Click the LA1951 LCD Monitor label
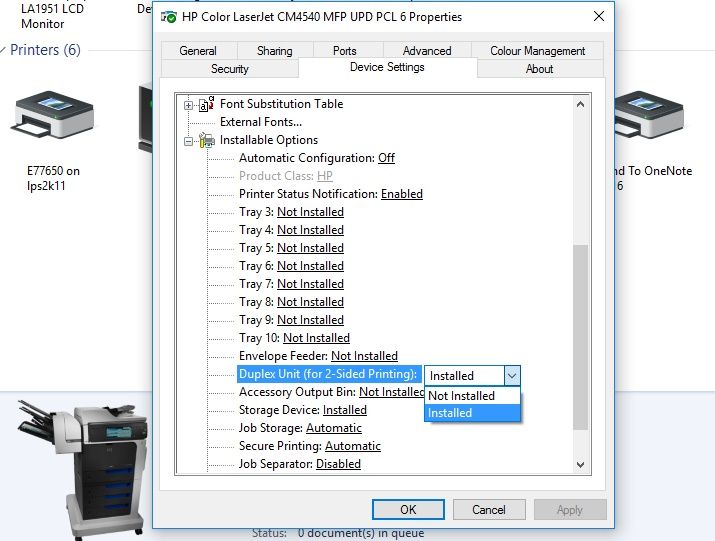This screenshot has height=541, width=715. point(52,16)
